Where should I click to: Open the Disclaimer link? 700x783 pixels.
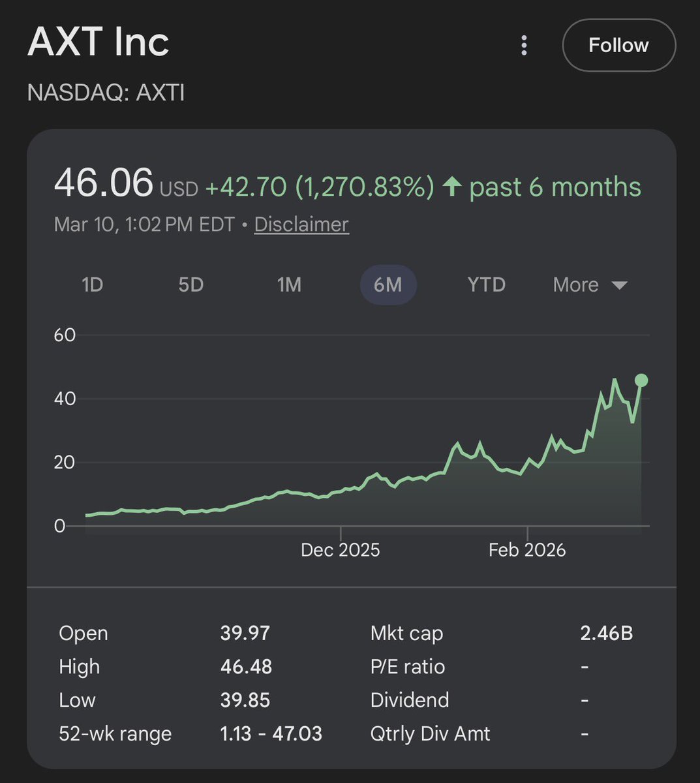point(301,224)
